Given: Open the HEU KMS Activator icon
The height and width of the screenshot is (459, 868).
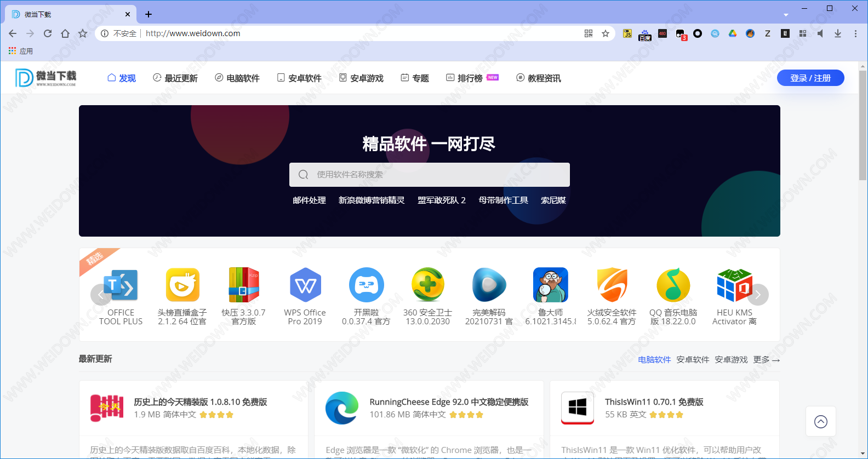Looking at the screenshot, I should click(x=735, y=285).
